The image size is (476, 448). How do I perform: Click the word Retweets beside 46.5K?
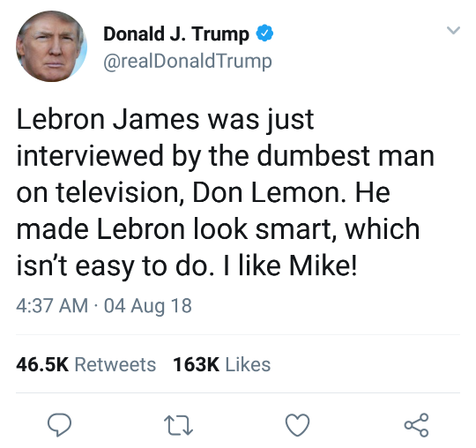[x=115, y=364]
